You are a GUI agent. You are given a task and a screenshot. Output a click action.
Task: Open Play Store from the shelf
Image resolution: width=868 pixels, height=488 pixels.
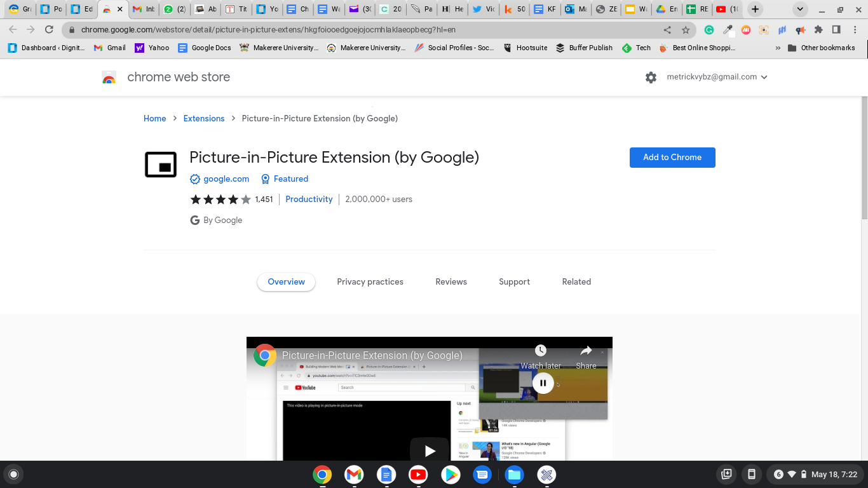coord(451,475)
